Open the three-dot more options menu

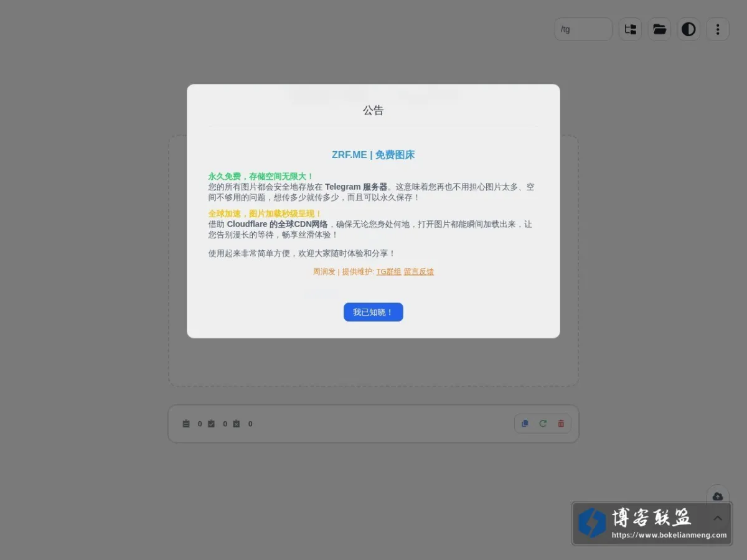click(x=718, y=29)
